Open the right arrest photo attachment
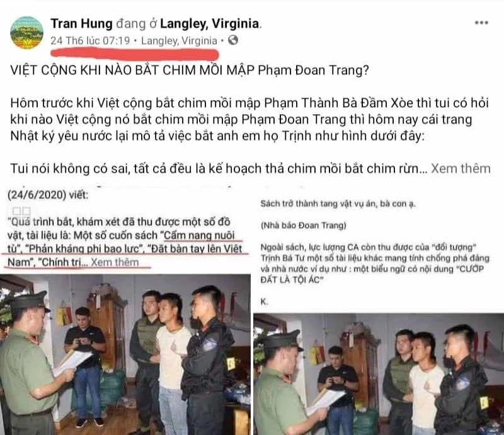This screenshot has width=504, height=435. click(x=379, y=374)
